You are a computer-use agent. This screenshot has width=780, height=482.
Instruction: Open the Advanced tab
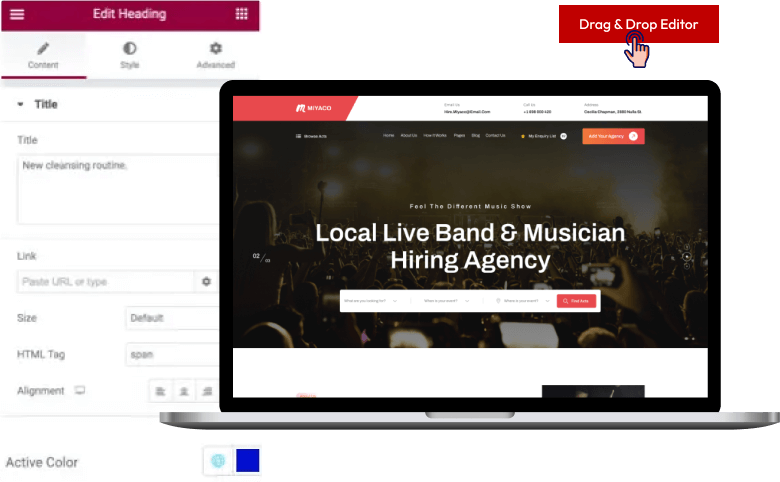[215, 56]
